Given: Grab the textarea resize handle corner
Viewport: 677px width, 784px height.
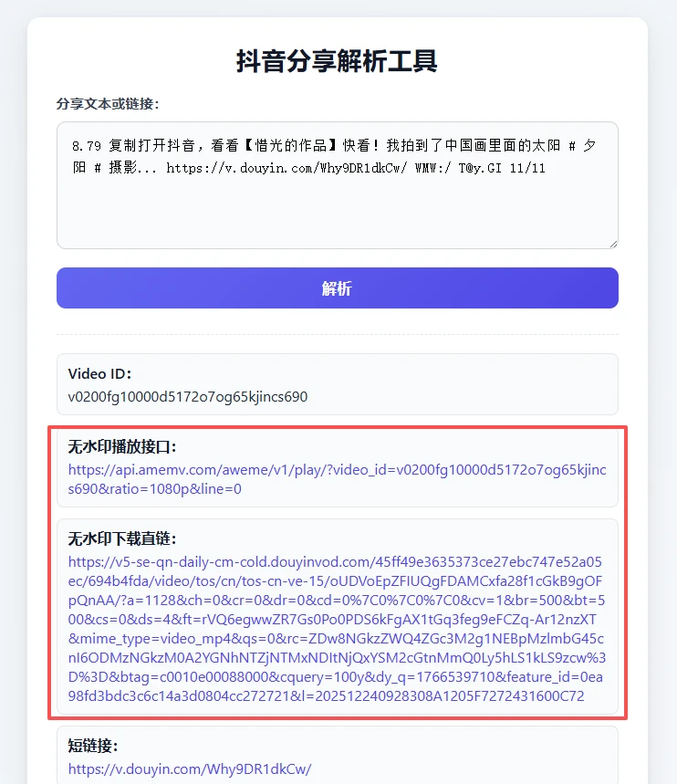Looking at the screenshot, I should [613, 244].
